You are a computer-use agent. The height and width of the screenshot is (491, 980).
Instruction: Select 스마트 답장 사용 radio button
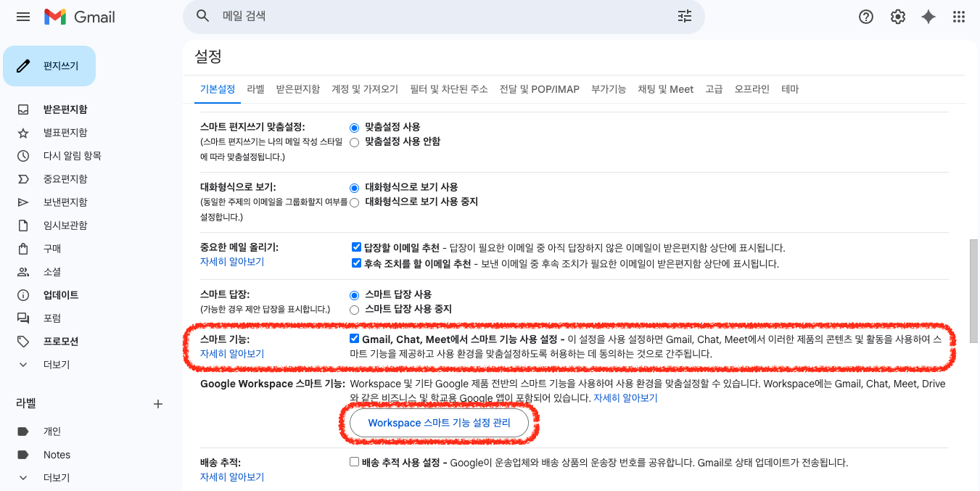pyautogui.click(x=355, y=294)
